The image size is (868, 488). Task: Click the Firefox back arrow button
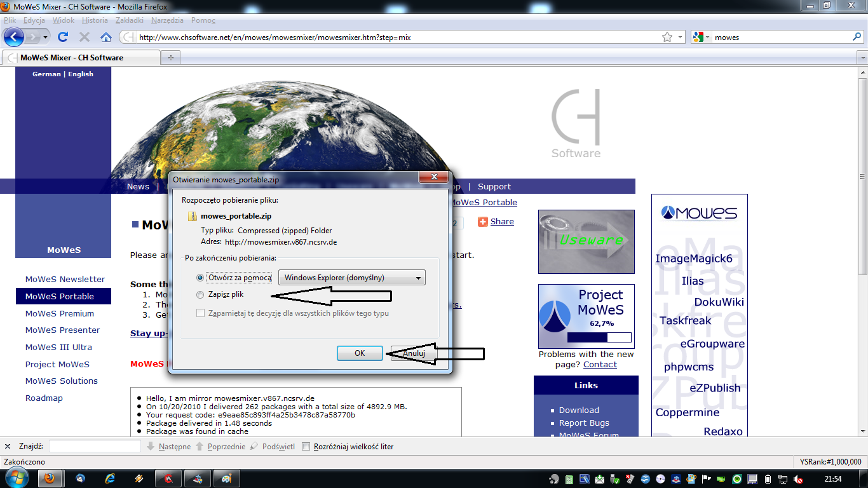[13, 37]
